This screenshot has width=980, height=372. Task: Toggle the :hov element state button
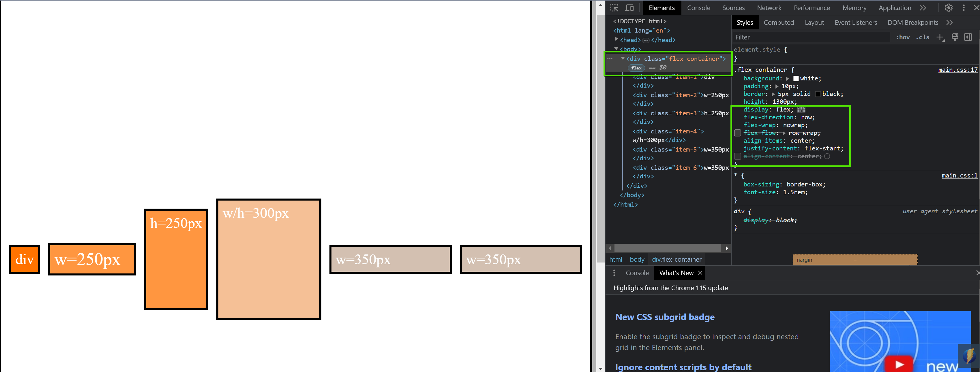point(903,37)
